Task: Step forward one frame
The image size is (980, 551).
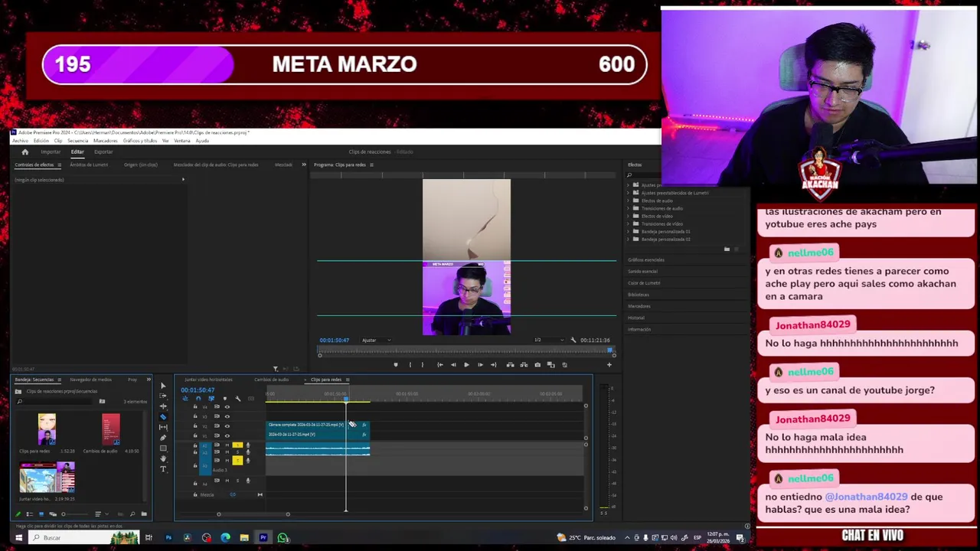Action: pos(480,365)
